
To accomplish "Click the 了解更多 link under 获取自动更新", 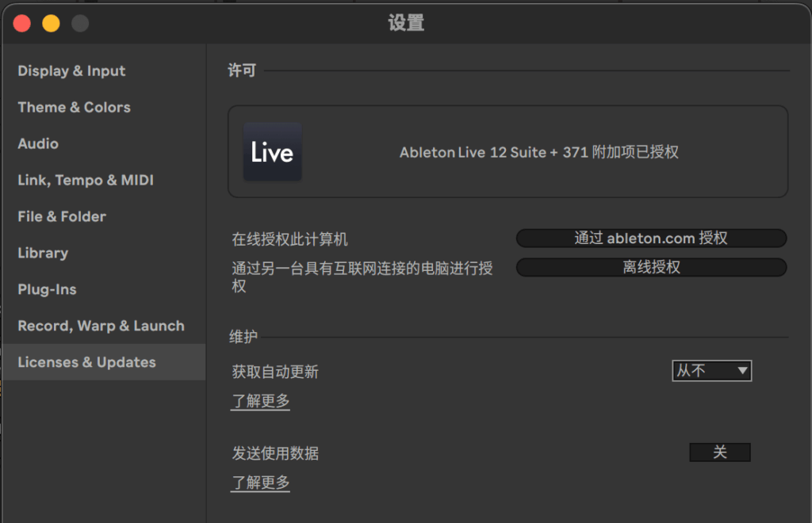I will coord(260,401).
